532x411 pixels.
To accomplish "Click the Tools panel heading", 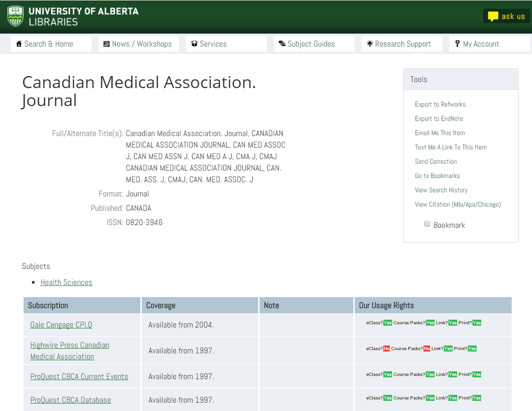I will (461, 79).
